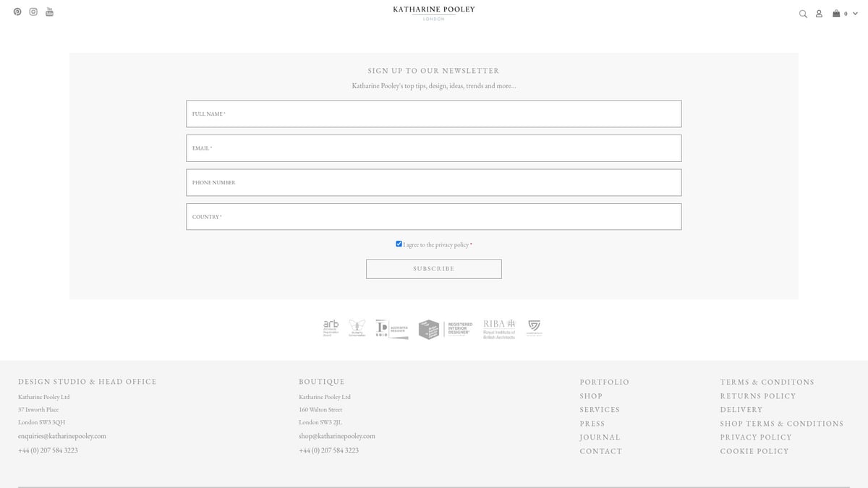This screenshot has width=868, height=488.
Task: Untick the privacy policy agreement checkbox
Action: point(399,244)
